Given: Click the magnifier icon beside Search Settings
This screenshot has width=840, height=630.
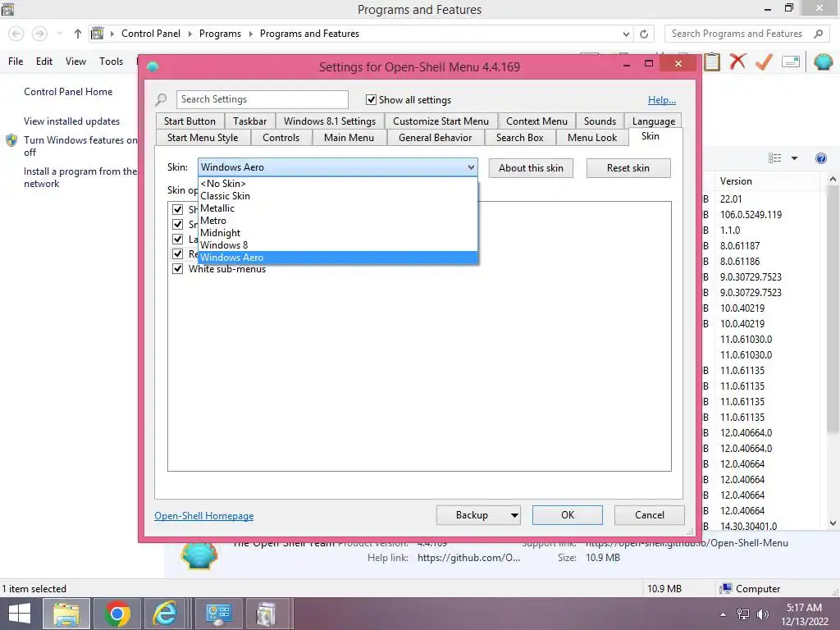Looking at the screenshot, I should click(x=161, y=99).
